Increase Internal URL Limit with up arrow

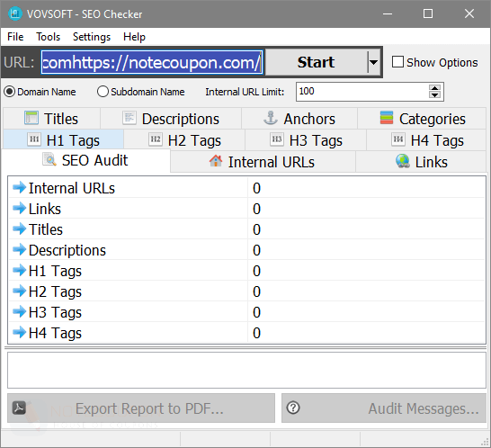[434, 88]
